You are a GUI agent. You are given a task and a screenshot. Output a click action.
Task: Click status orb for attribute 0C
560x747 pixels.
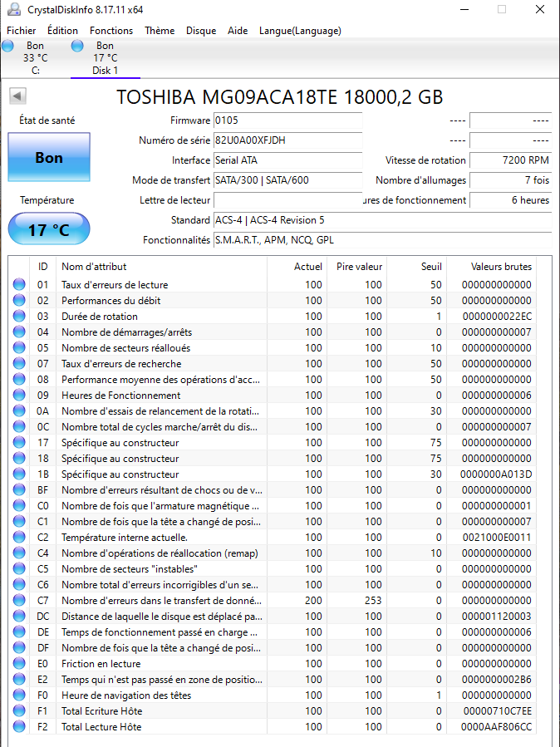(19, 426)
